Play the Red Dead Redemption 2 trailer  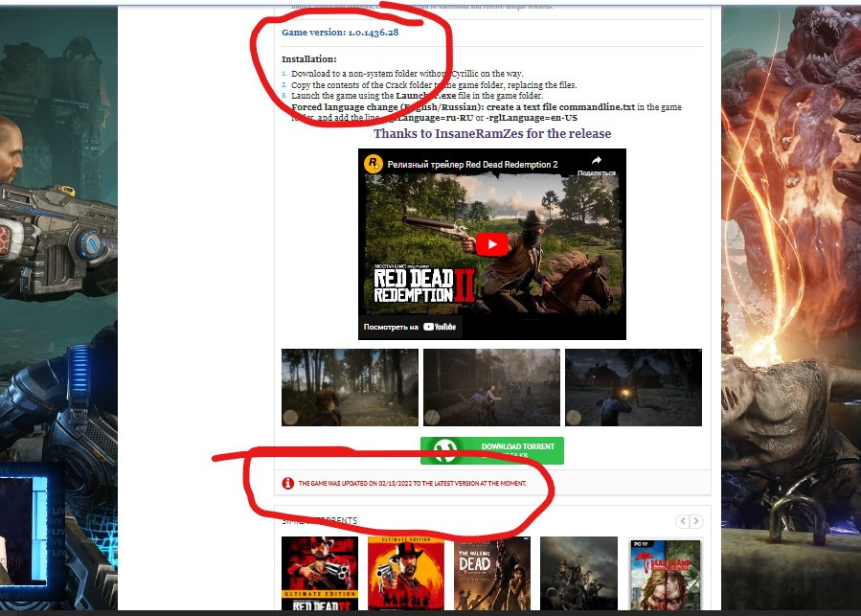click(x=492, y=244)
